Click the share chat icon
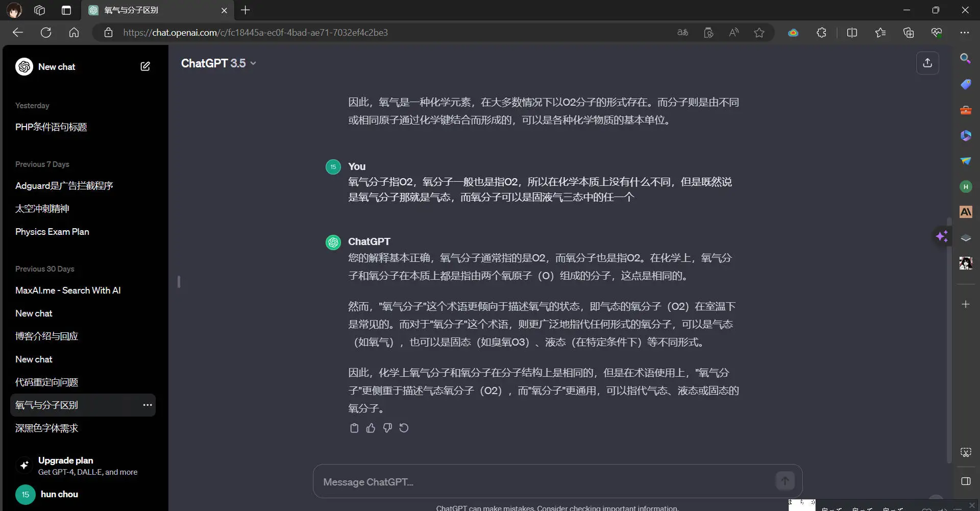 click(x=927, y=63)
